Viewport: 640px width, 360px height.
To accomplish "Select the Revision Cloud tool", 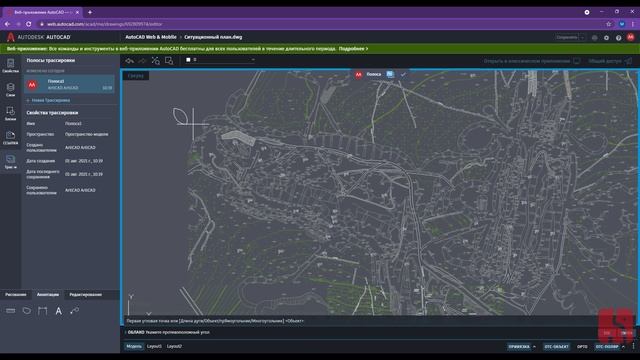I will click(27, 311).
